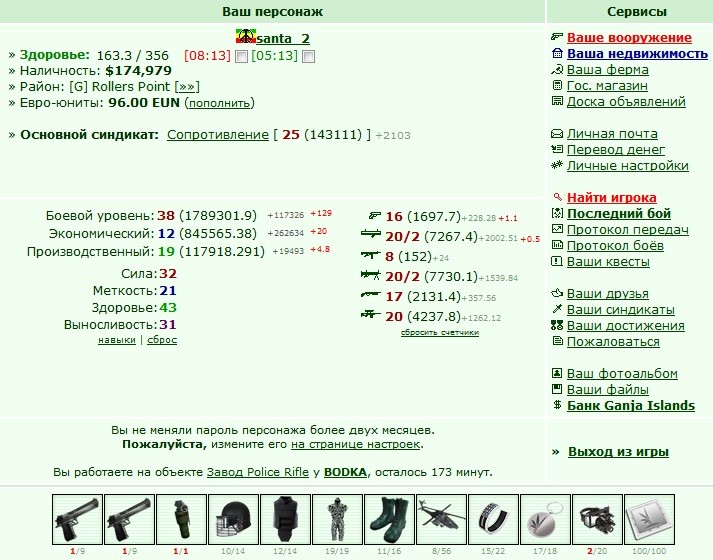Viewport: 713px width, 560px height.
Task: Select the body armor vest item 12/14
Action: [285, 520]
